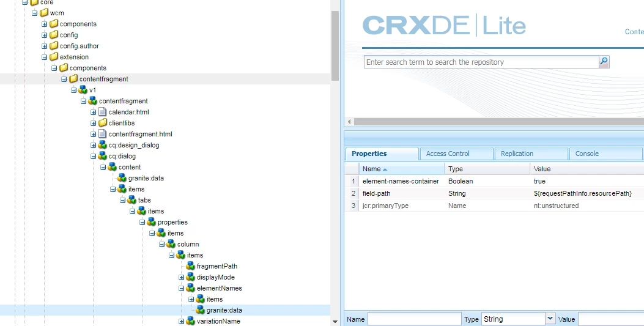Expand the config.author folder
The height and width of the screenshot is (326, 644).
point(45,46)
